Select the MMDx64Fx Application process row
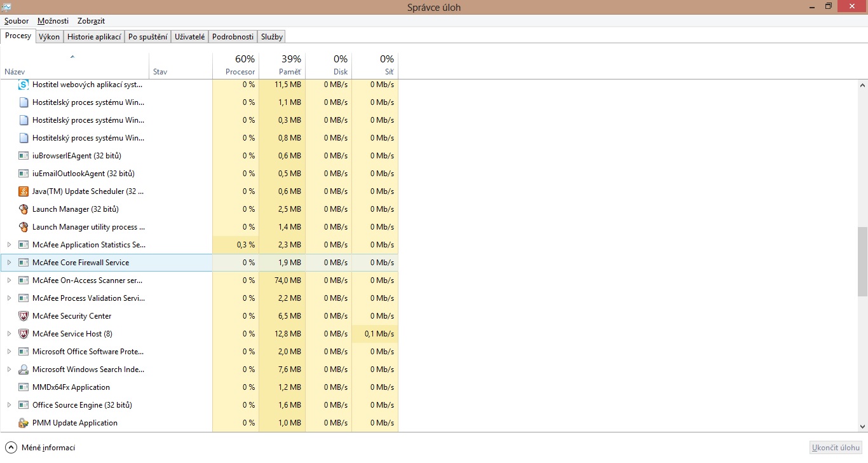This screenshot has height=463, width=868. pyautogui.click(x=71, y=387)
